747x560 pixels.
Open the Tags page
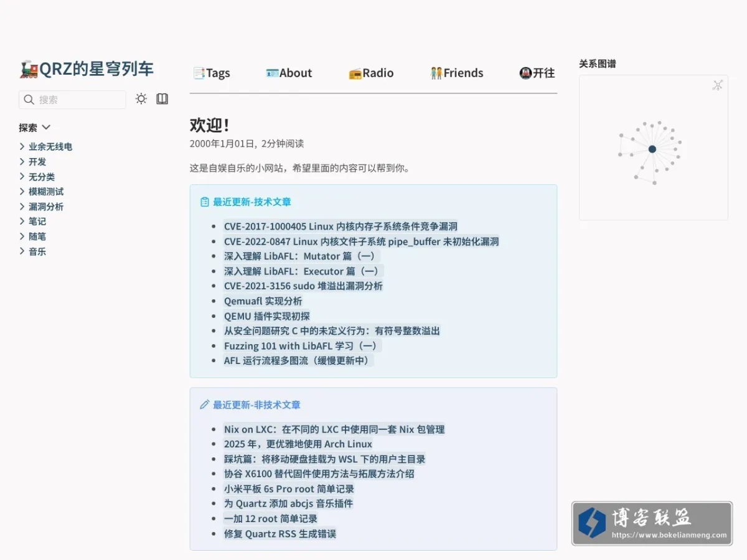tap(212, 73)
